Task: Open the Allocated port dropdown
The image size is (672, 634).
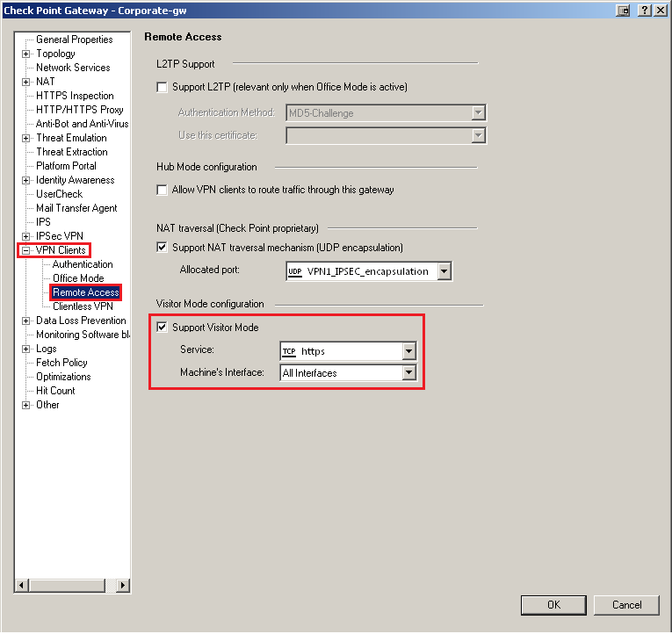Action: (444, 271)
